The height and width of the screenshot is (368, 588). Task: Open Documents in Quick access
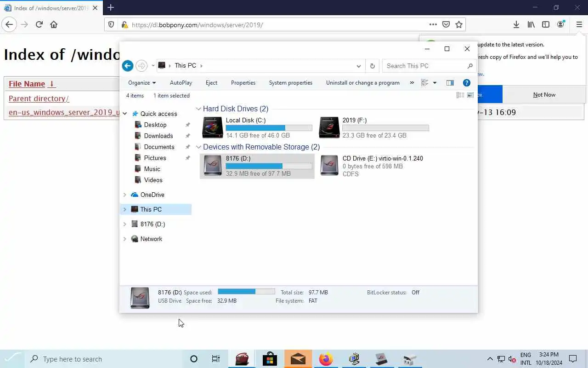tap(159, 147)
